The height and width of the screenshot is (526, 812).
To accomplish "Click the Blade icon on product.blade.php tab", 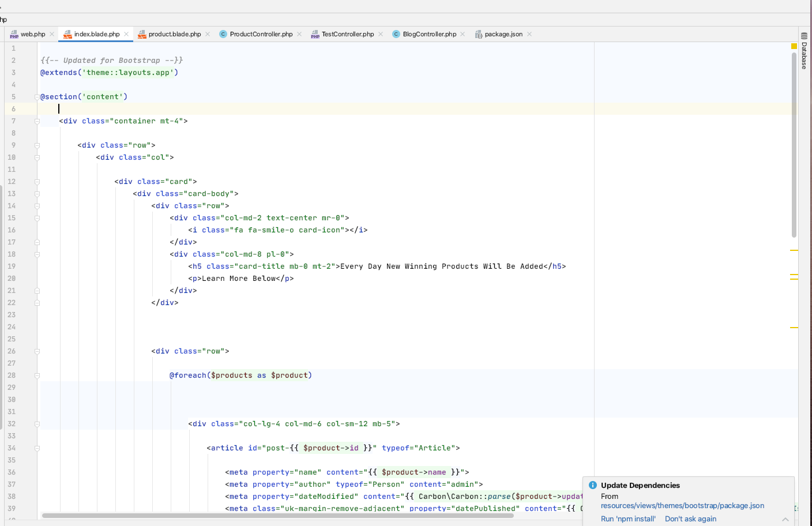I will (142, 35).
